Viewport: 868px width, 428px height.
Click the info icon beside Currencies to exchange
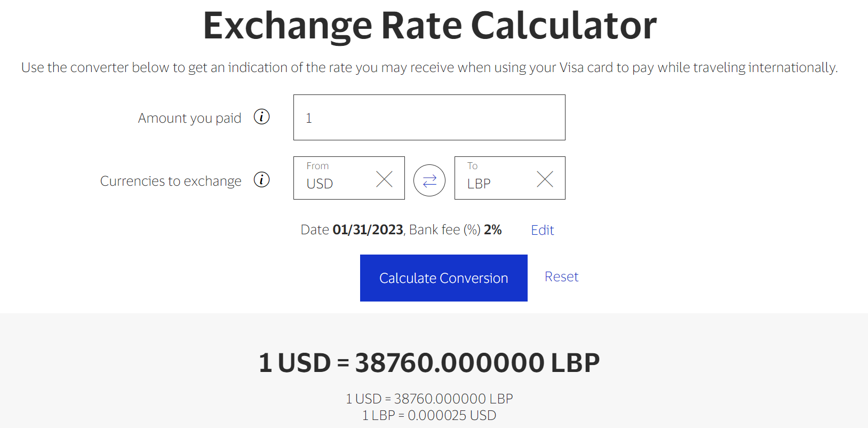261,180
